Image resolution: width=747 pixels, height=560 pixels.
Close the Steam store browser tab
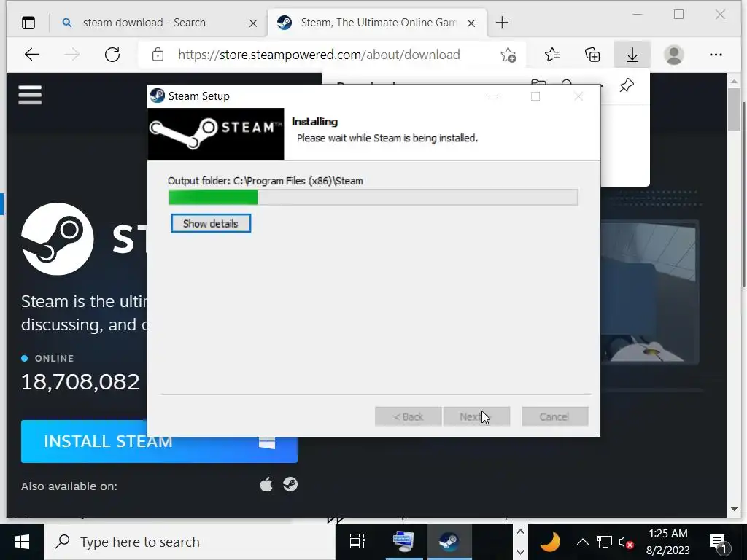point(471,23)
